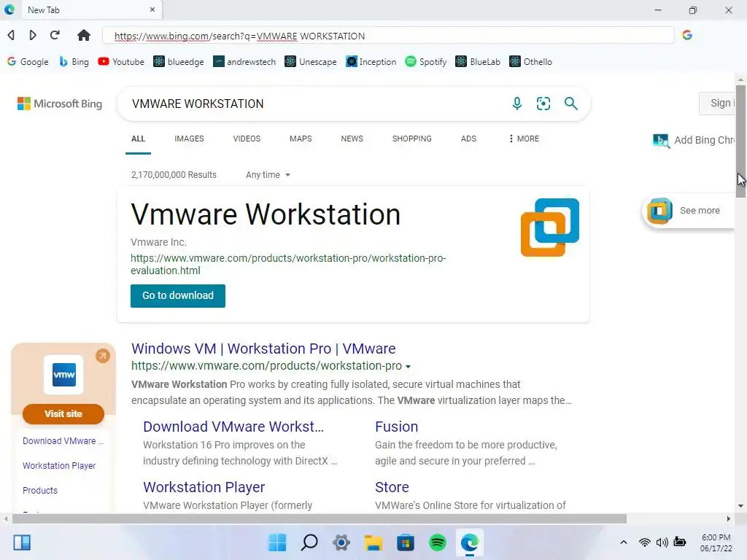Click the Sign in button

718,103
